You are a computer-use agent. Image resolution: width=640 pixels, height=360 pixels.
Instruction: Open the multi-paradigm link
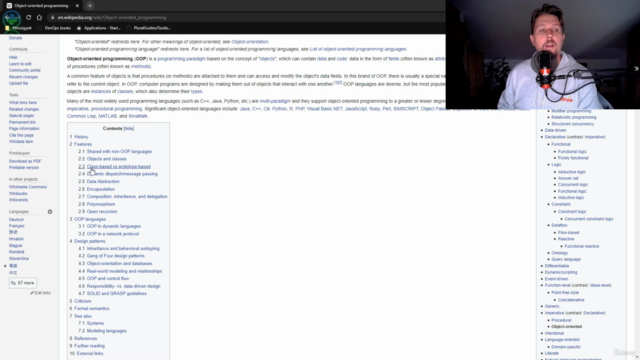click(275, 101)
